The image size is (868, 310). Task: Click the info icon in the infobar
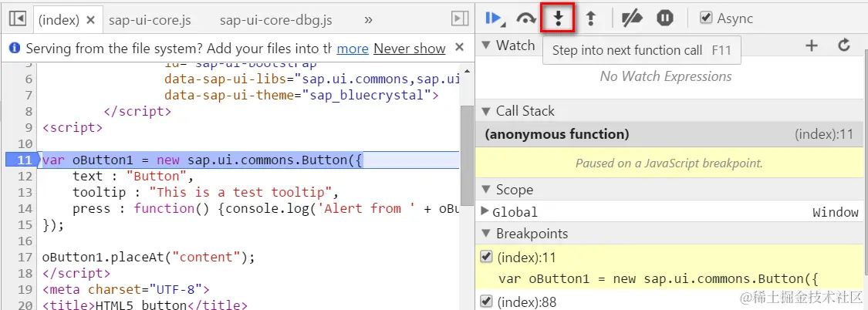[15, 48]
